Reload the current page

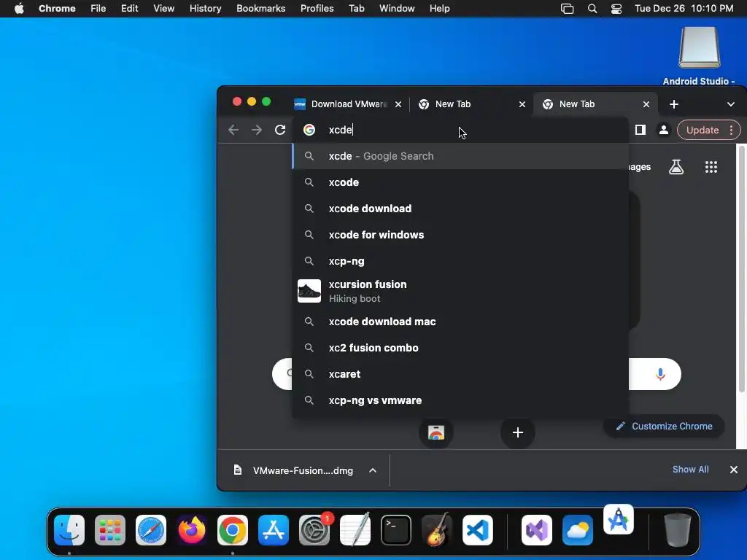point(280,130)
